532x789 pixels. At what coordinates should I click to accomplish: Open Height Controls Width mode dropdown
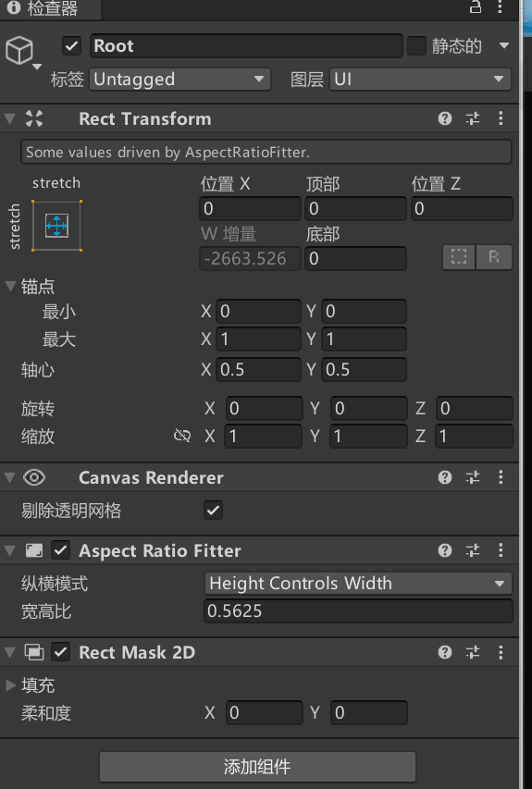coord(358,584)
